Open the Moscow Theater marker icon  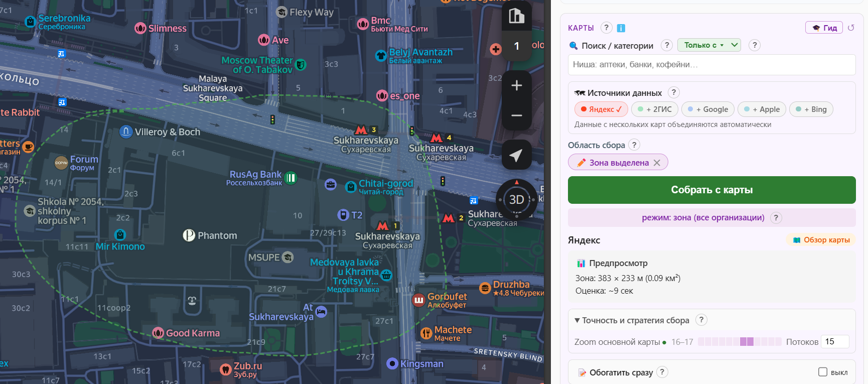[301, 65]
